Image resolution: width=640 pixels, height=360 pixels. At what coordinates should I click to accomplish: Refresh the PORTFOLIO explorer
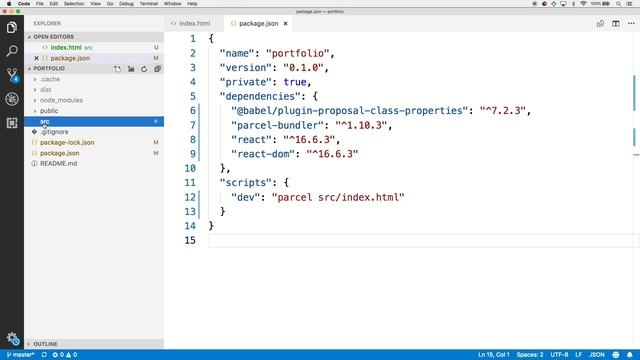pos(144,69)
